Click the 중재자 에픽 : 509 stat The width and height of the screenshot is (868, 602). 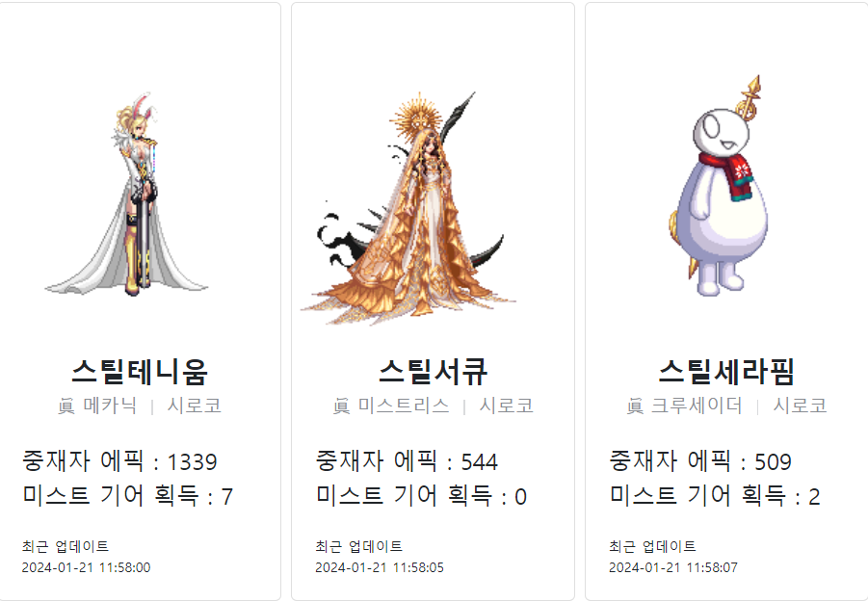click(x=700, y=461)
